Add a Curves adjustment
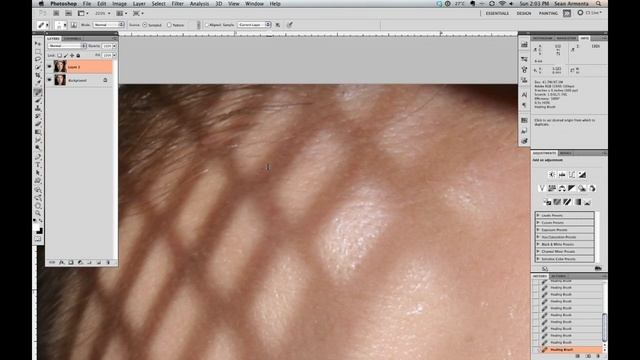Viewport: 640px width, 360px height. (572, 175)
